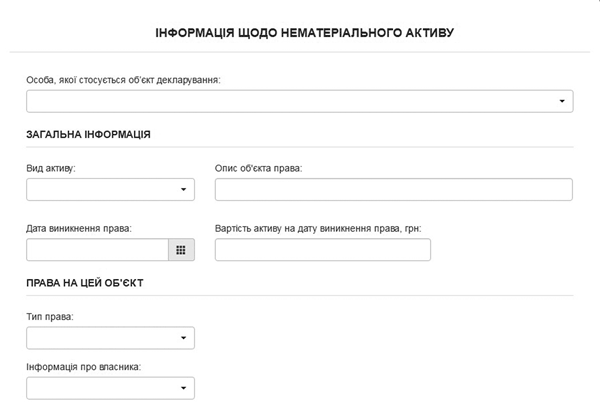600x408 pixels.
Task: Click the 'Опис об'єкта права' text field
Action: click(393, 190)
